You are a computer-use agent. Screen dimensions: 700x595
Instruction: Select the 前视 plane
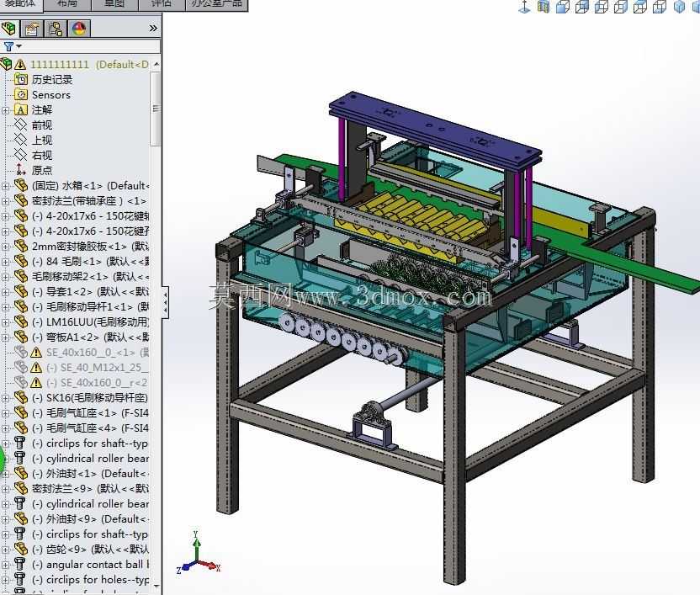41,125
